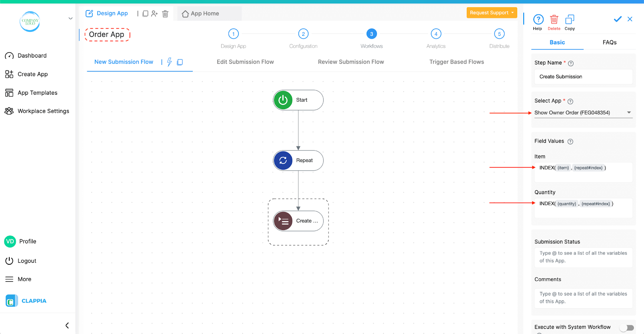The image size is (644, 334).
Task: Collapse the sidebar with the left chevron
Action: (x=67, y=326)
